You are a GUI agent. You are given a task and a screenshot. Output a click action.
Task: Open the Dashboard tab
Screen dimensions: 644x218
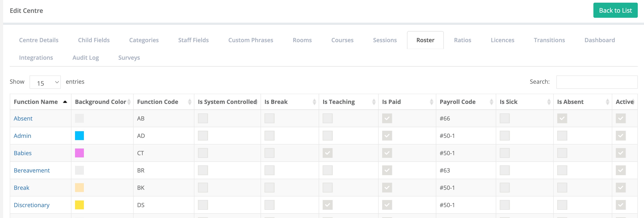point(599,40)
